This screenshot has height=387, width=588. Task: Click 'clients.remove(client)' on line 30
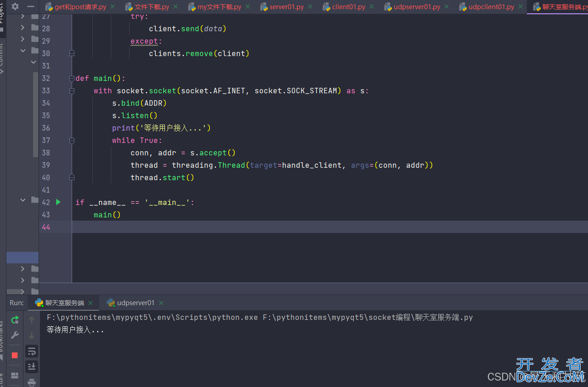(199, 53)
